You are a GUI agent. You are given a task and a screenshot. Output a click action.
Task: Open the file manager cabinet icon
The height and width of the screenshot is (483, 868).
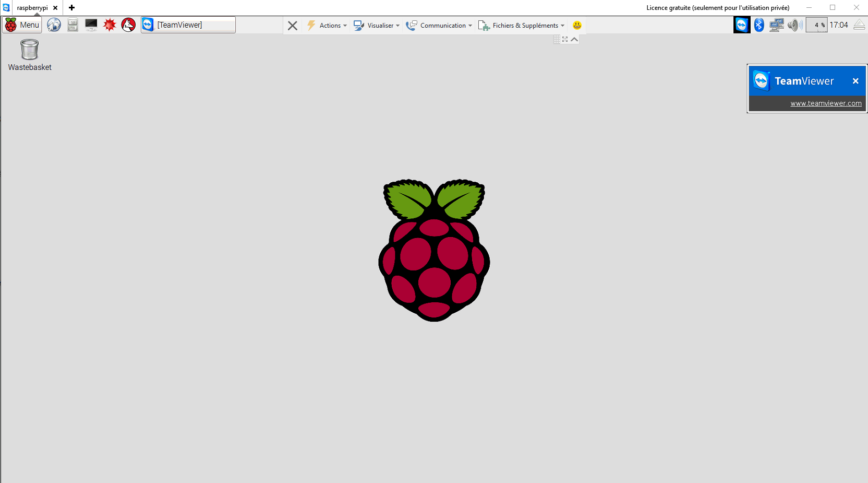coord(73,25)
